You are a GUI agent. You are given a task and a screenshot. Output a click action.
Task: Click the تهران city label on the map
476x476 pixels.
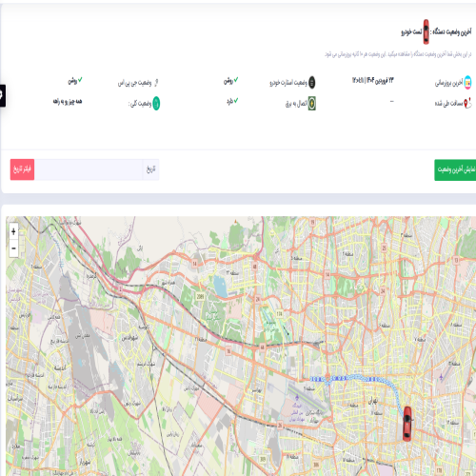pos(373,401)
